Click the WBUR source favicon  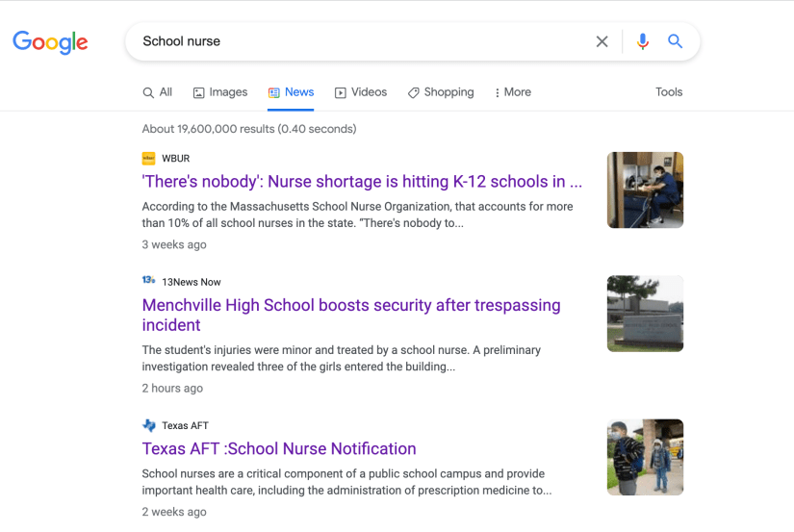pos(148,159)
